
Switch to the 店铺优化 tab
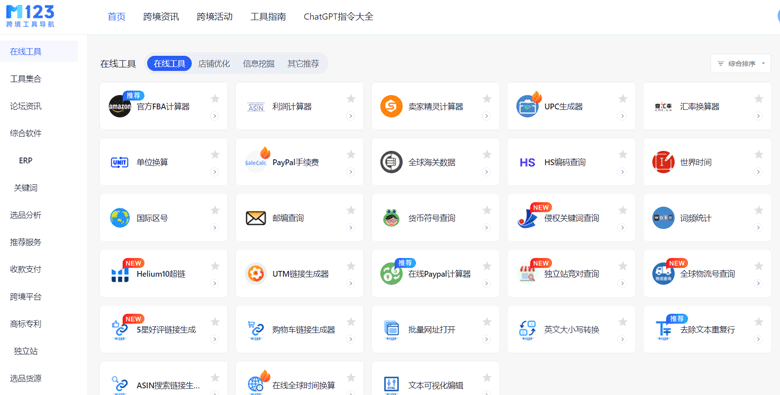click(214, 64)
